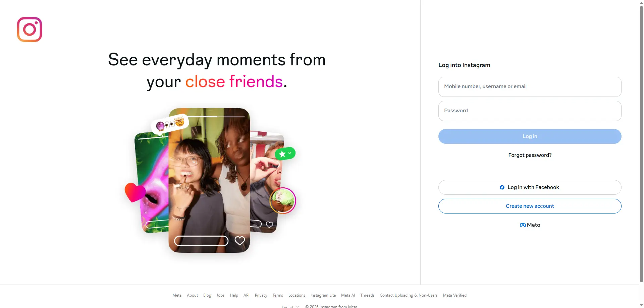Click the circular story avatar with green hair

tap(283, 201)
